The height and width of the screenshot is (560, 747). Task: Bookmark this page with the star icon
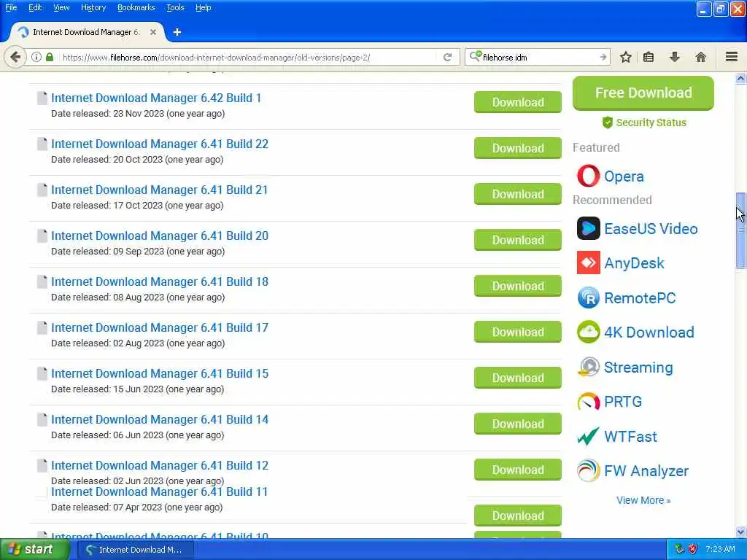pos(625,57)
